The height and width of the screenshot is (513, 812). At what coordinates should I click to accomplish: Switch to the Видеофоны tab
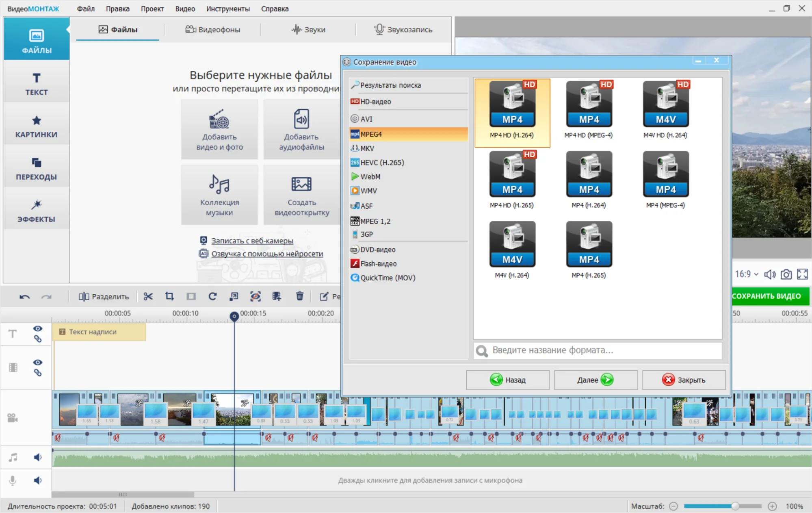213,29
